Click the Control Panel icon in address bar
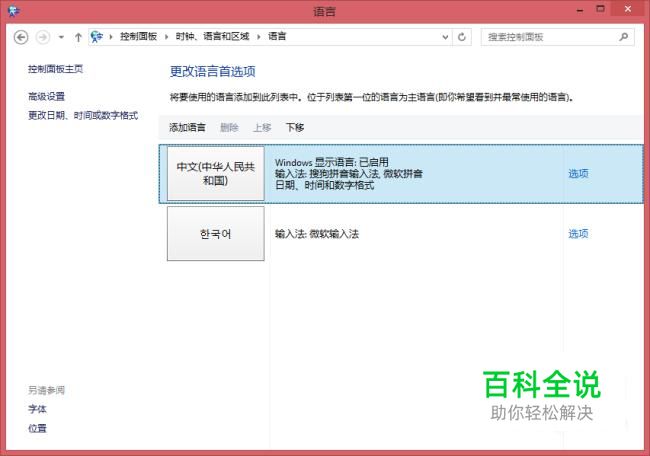This screenshot has width=650, height=456. pyautogui.click(x=97, y=37)
